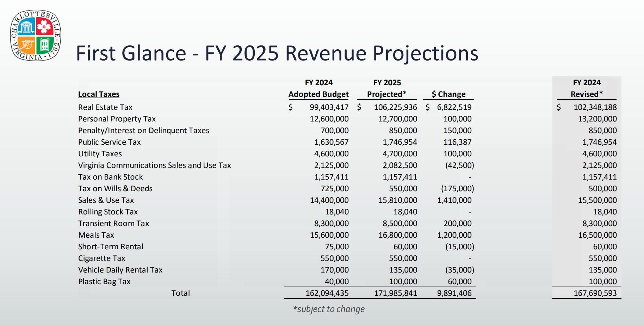The width and height of the screenshot is (644, 325).
Task: Click the revised total 167,690,593
Action: 595,293
